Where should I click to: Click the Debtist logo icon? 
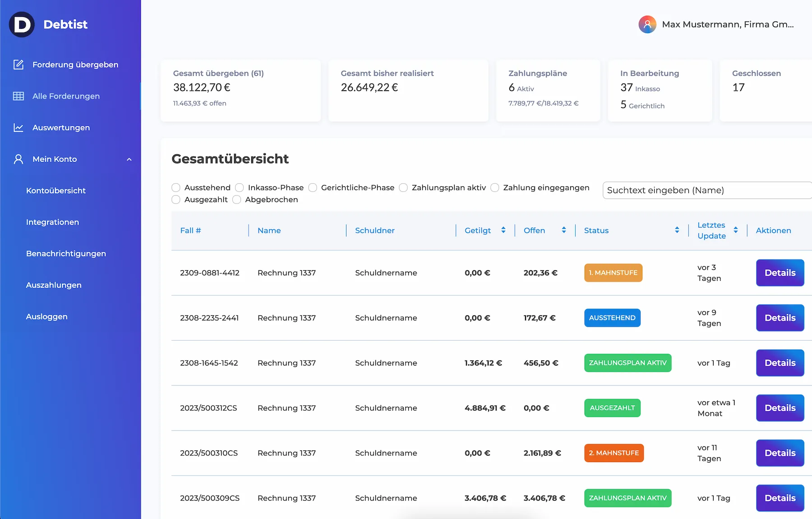(21, 24)
